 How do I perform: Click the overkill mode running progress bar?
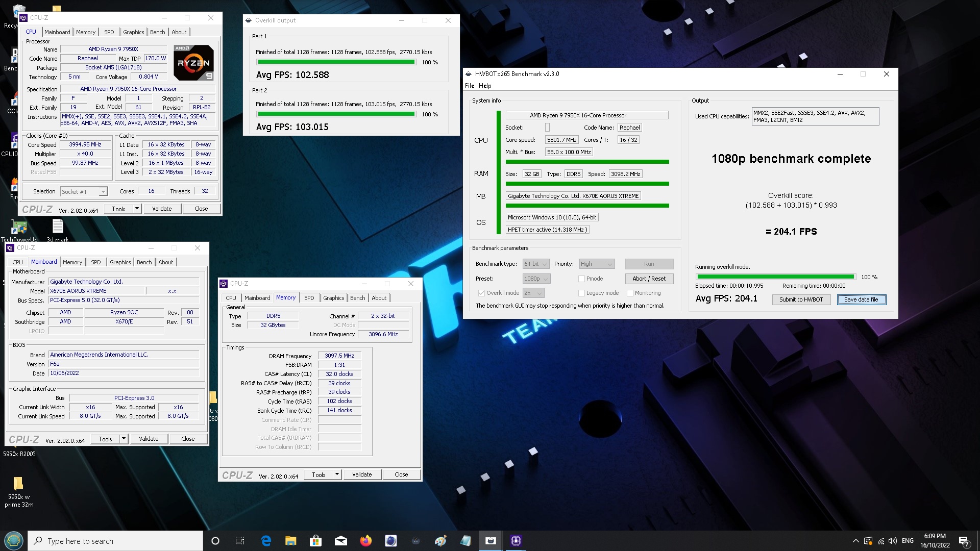pos(775,277)
